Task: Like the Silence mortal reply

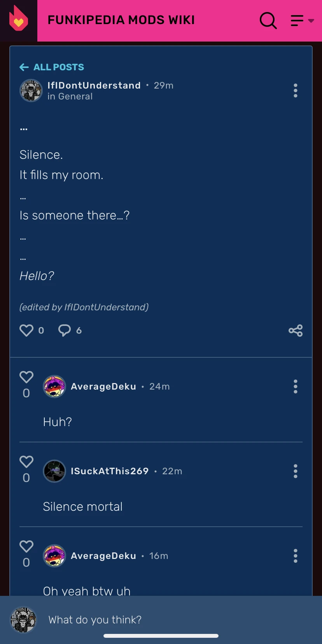Action: [x=26, y=461]
